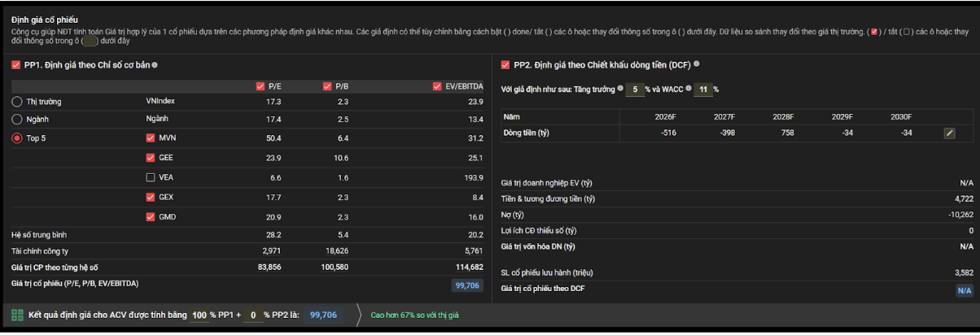Click the Giá trị CP theo từng hệ số label
This screenshot has height=335, width=980.
tap(54, 268)
